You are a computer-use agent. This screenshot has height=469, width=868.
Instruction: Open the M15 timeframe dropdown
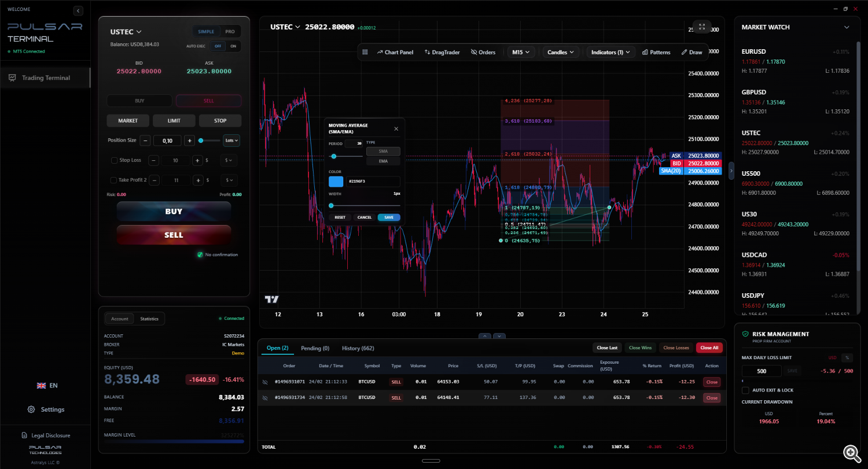click(x=521, y=52)
